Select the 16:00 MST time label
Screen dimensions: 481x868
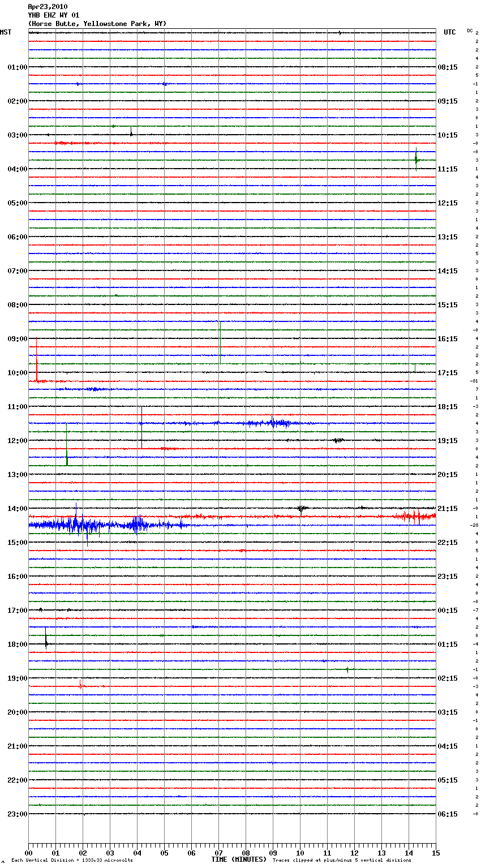[x=18, y=576]
